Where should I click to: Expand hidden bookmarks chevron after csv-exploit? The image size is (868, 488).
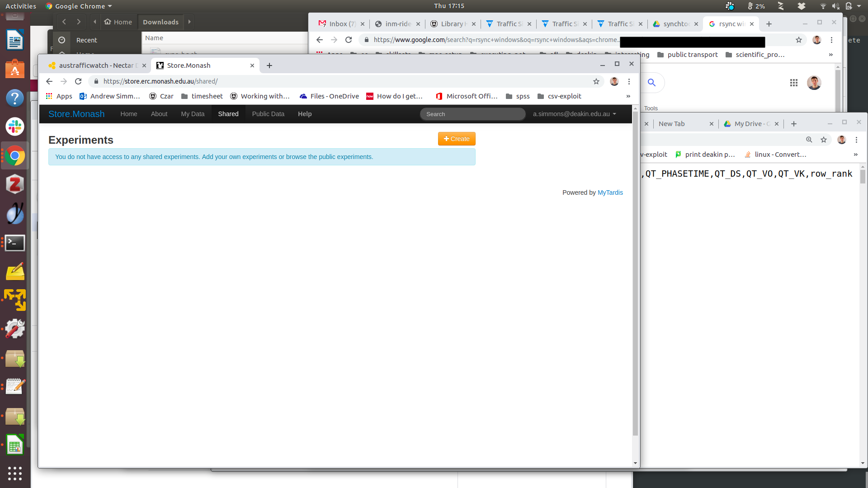click(628, 96)
